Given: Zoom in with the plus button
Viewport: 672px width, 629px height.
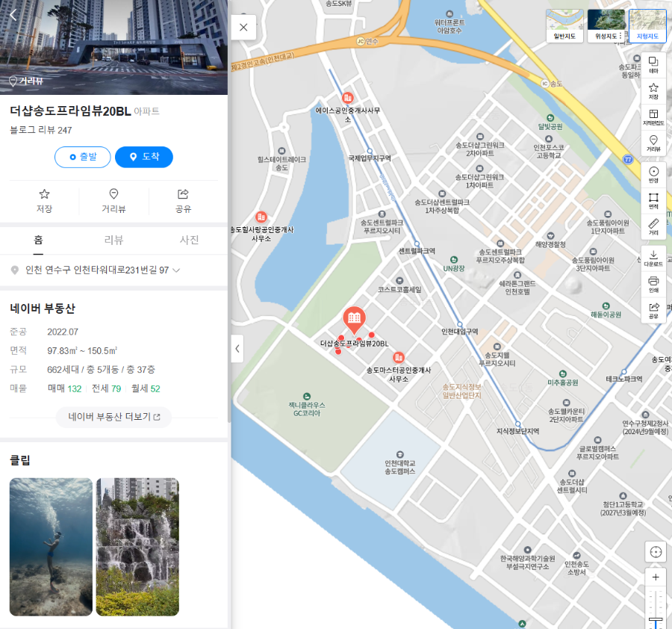Looking at the screenshot, I should pyautogui.click(x=656, y=577).
